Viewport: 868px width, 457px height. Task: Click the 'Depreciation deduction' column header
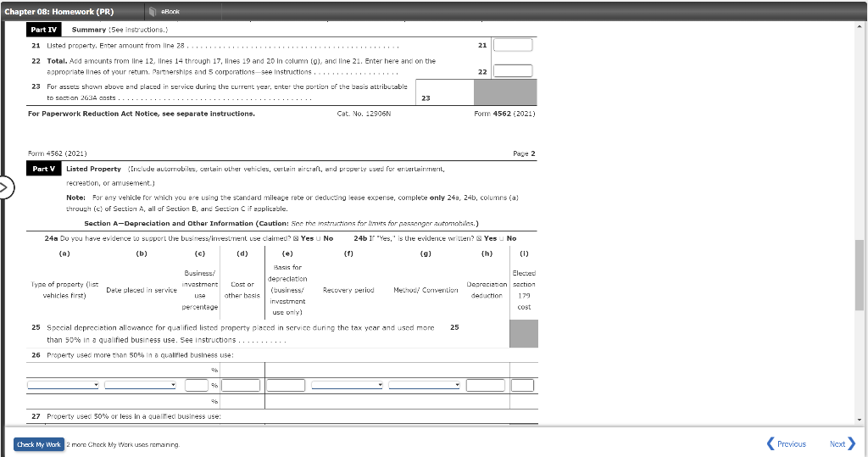coord(487,290)
